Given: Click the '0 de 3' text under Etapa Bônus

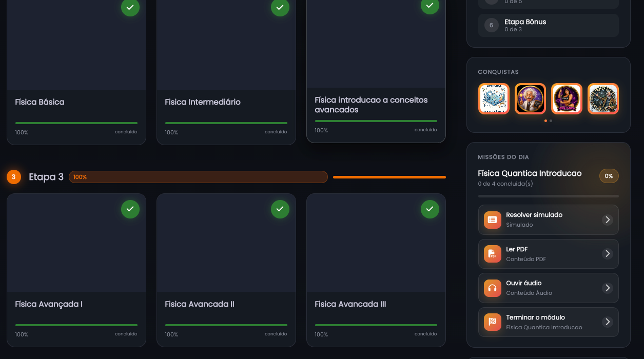Looking at the screenshot, I should (513, 30).
